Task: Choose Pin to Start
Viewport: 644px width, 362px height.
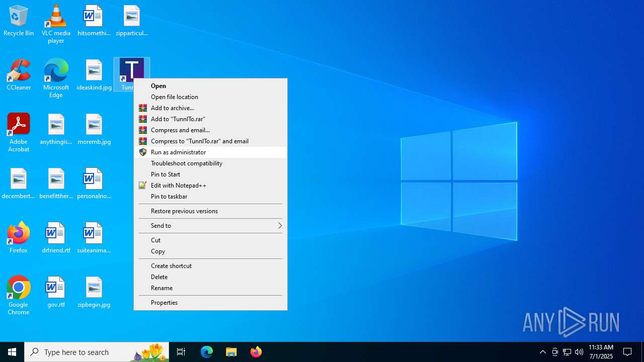Action: point(210,174)
